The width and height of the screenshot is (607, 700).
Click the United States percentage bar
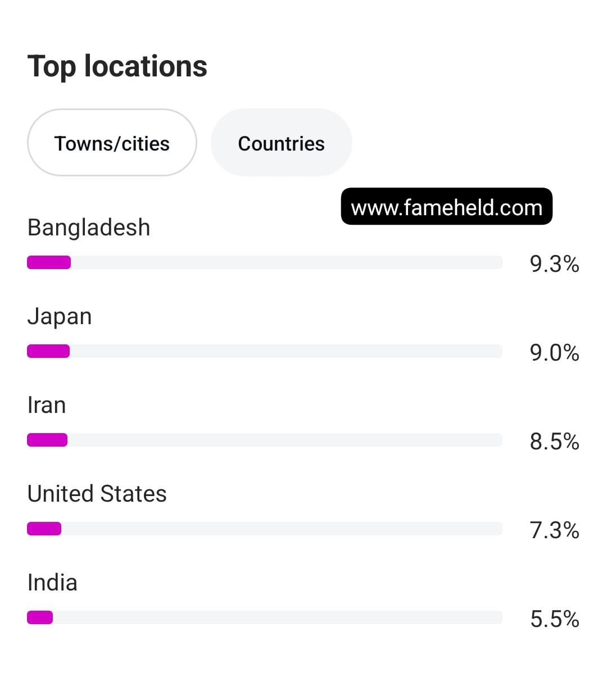[x=265, y=529]
